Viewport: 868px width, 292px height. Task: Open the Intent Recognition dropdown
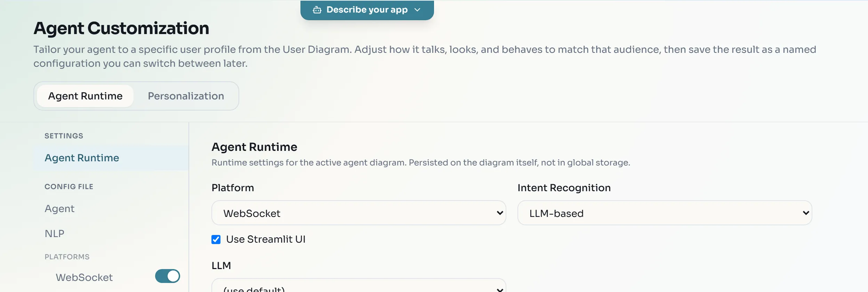[x=665, y=213]
